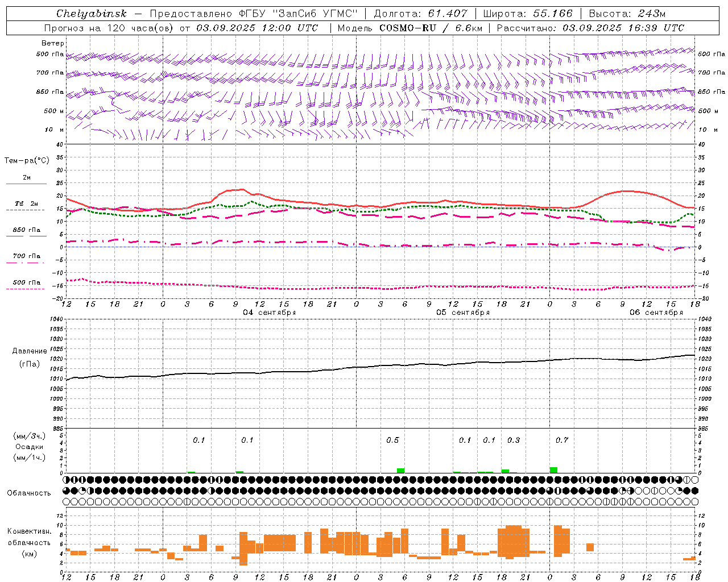
Task: Click the "Облачность" cloud cover label
Action: point(28,493)
